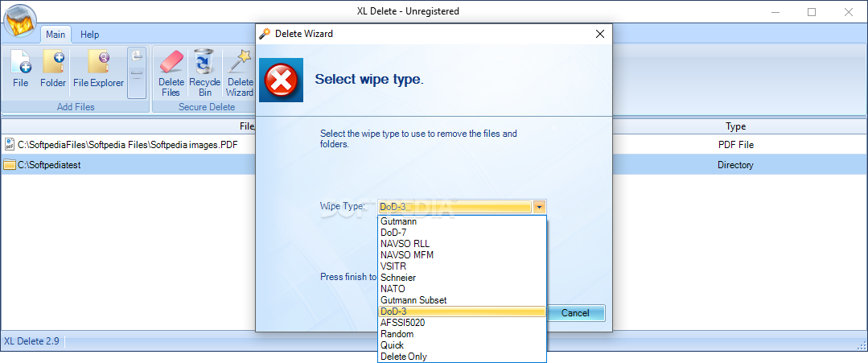This screenshot has height=363, width=868.
Task: Choose Gutmann wipe type
Action: (x=463, y=221)
